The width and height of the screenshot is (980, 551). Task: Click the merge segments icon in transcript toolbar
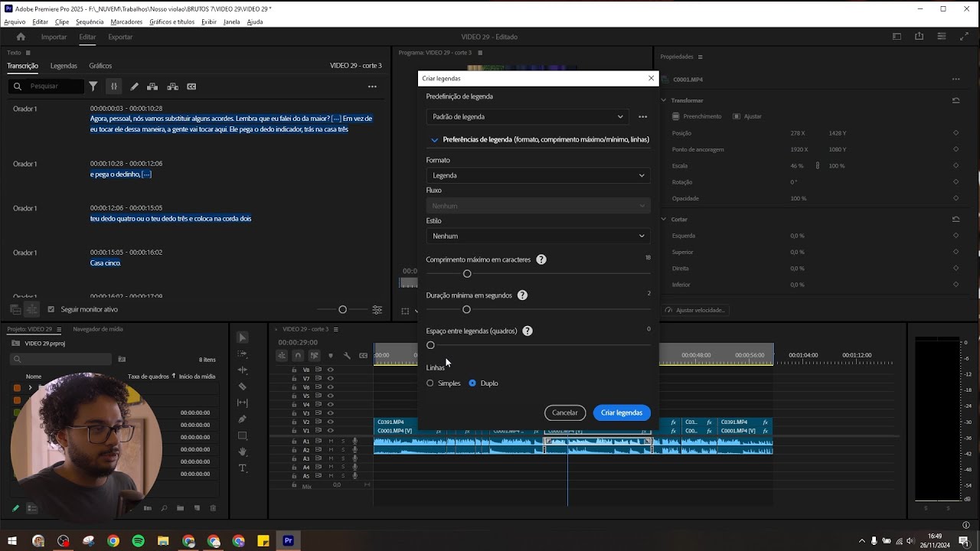(152, 86)
